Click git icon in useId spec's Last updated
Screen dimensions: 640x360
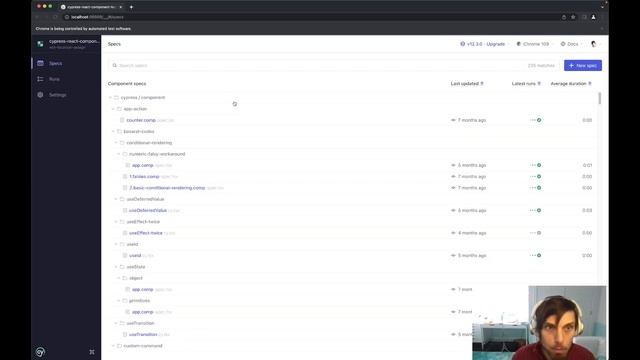tap(453, 256)
